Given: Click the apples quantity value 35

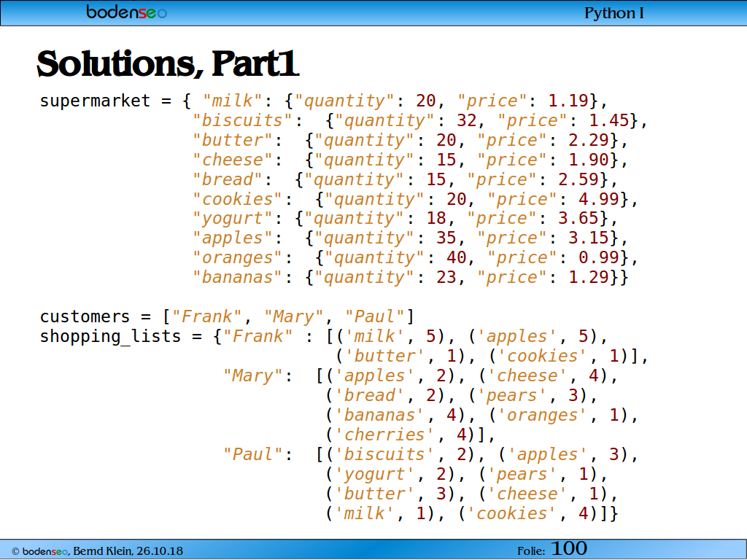Looking at the screenshot, I should click(x=446, y=238).
